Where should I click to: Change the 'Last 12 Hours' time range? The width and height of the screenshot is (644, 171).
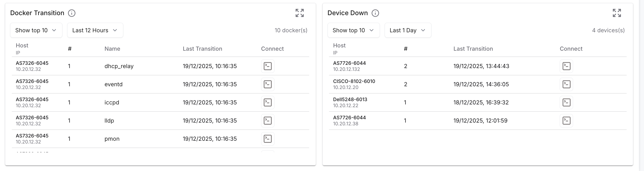coord(95,30)
